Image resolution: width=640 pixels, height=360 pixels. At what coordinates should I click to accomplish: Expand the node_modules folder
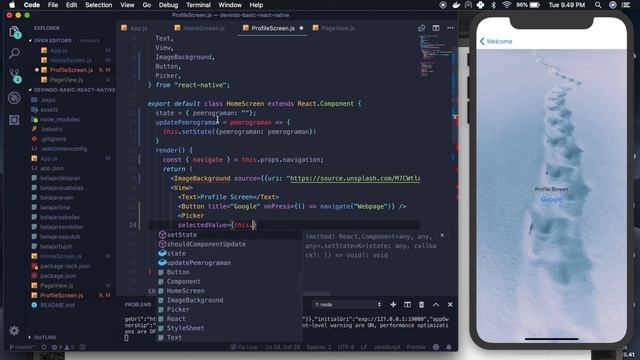(60, 120)
